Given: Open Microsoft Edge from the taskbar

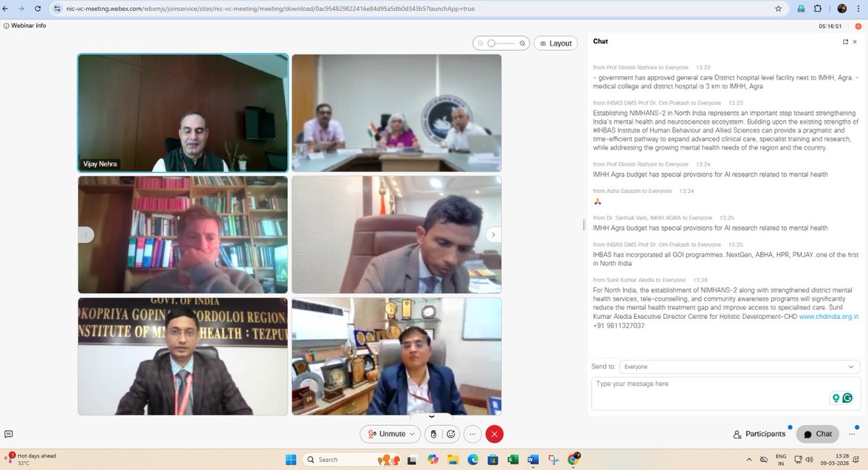Looking at the screenshot, I should [x=472, y=459].
